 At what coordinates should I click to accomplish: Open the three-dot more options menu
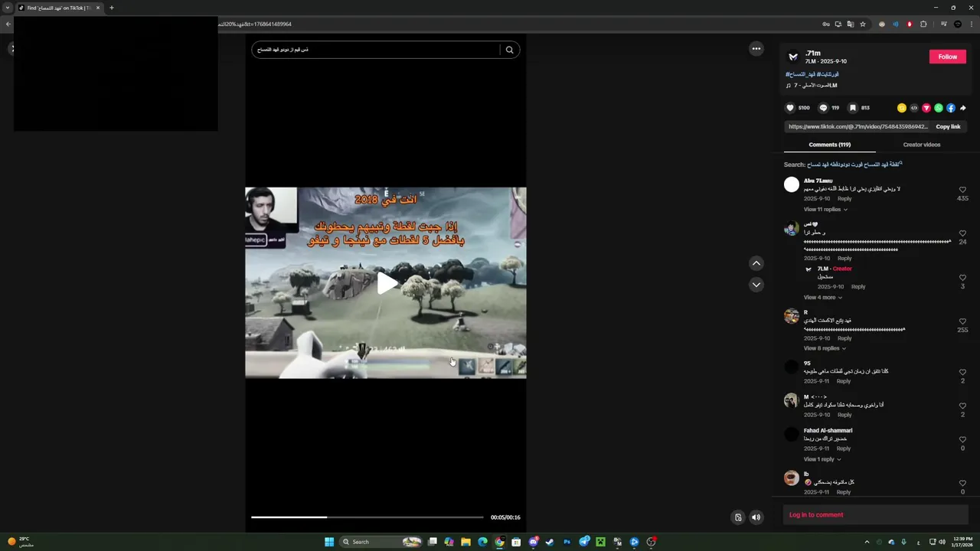756,49
